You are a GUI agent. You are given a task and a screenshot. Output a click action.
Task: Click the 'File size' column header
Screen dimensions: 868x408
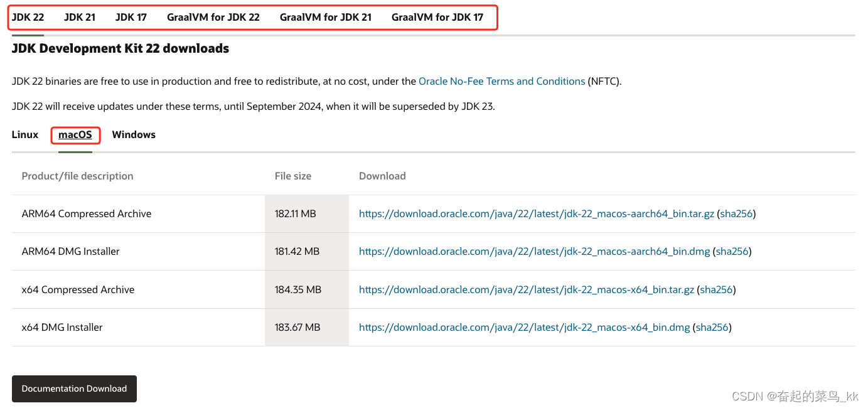click(293, 176)
